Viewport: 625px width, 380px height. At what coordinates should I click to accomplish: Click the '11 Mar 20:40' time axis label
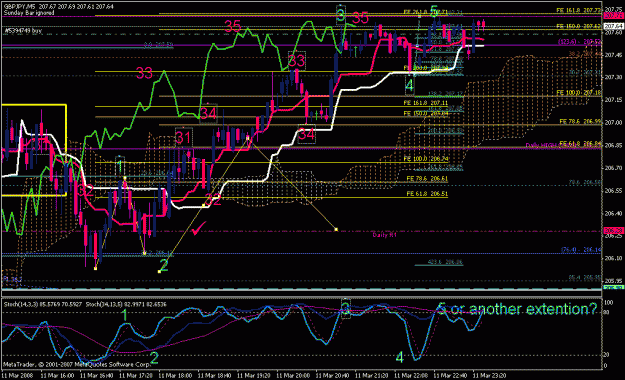pos(332,375)
